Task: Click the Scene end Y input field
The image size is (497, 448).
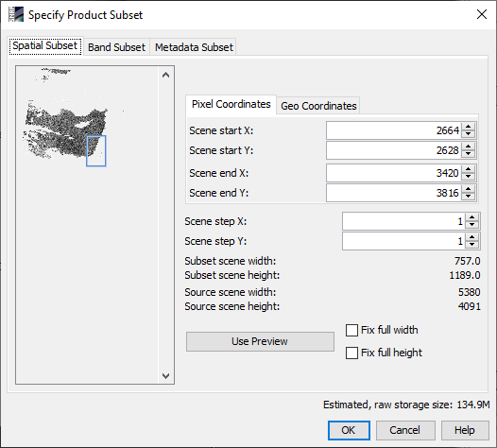Action: tap(393, 193)
